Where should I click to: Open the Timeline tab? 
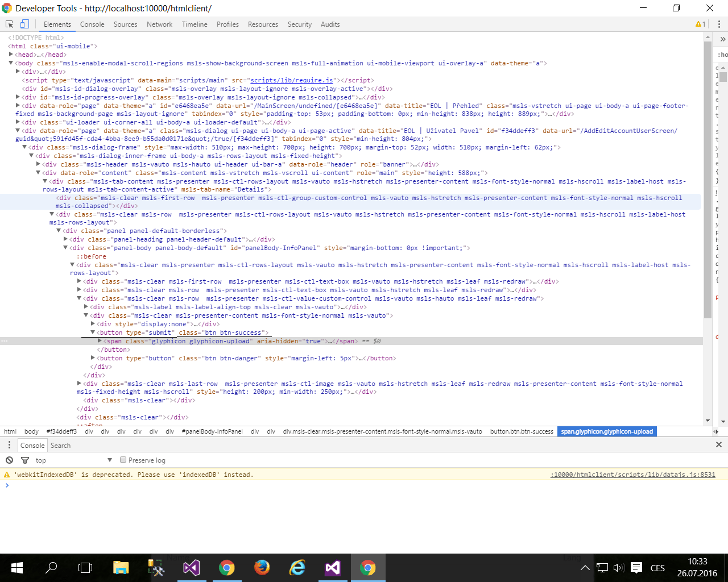coord(195,24)
